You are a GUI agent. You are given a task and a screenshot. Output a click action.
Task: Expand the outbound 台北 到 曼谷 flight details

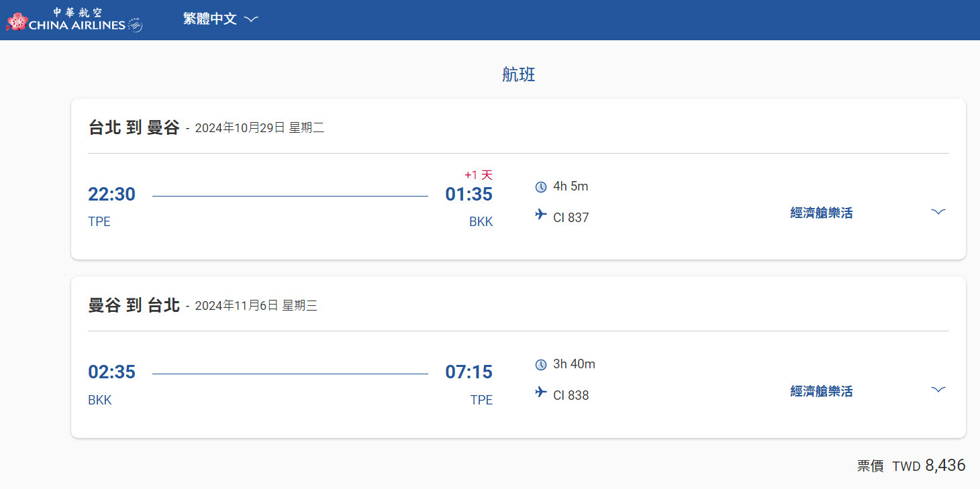point(938,212)
